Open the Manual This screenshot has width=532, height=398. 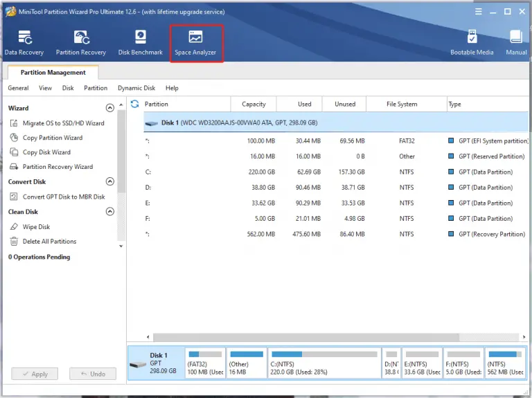coord(516,43)
